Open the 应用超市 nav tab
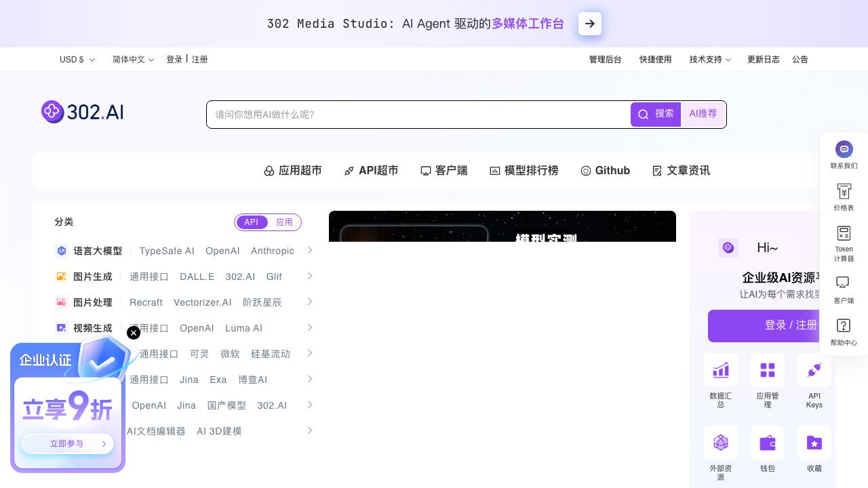The height and width of the screenshot is (488, 868). click(x=293, y=171)
